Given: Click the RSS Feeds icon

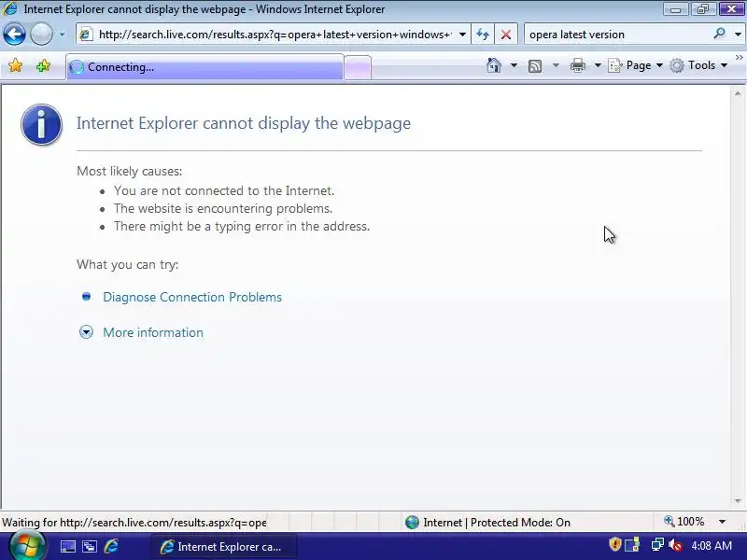Looking at the screenshot, I should pyautogui.click(x=535, y=65).
